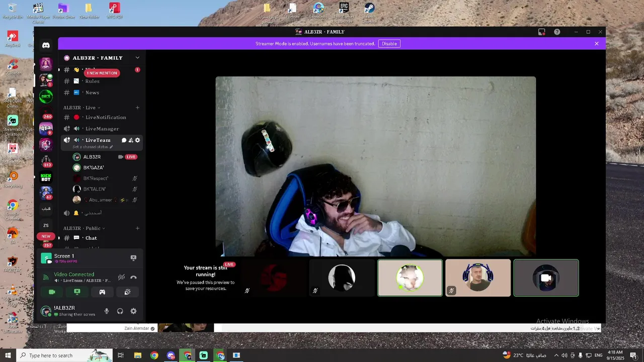
Task: Disable Streamer Mode
Action: (389, 44)
